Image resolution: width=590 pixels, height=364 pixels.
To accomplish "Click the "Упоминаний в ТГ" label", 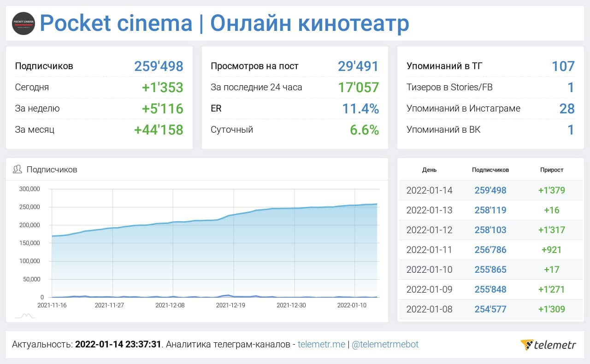I will (444, 66).
